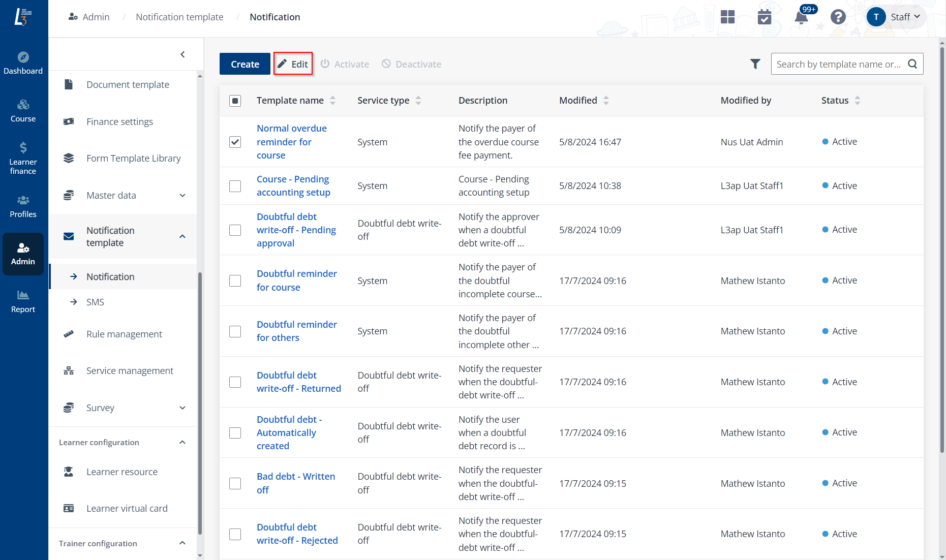Click the template name search field
Screen dimensions: 946x560
pyautogui.click(x=839, y=64)
